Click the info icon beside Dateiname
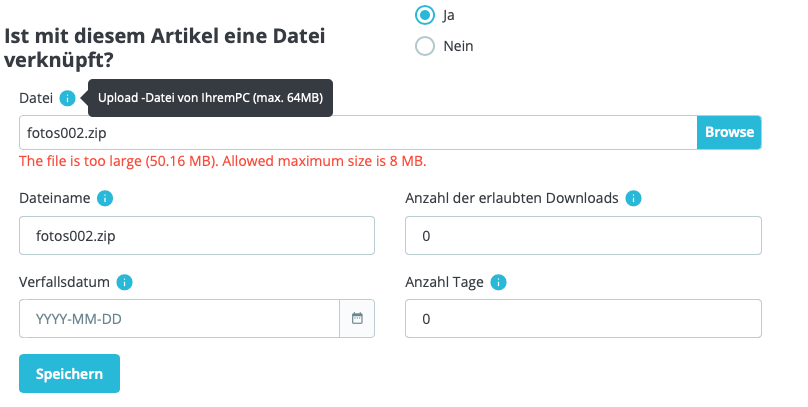808x407 pixels. pyautogui.click(x=105, y=198)
